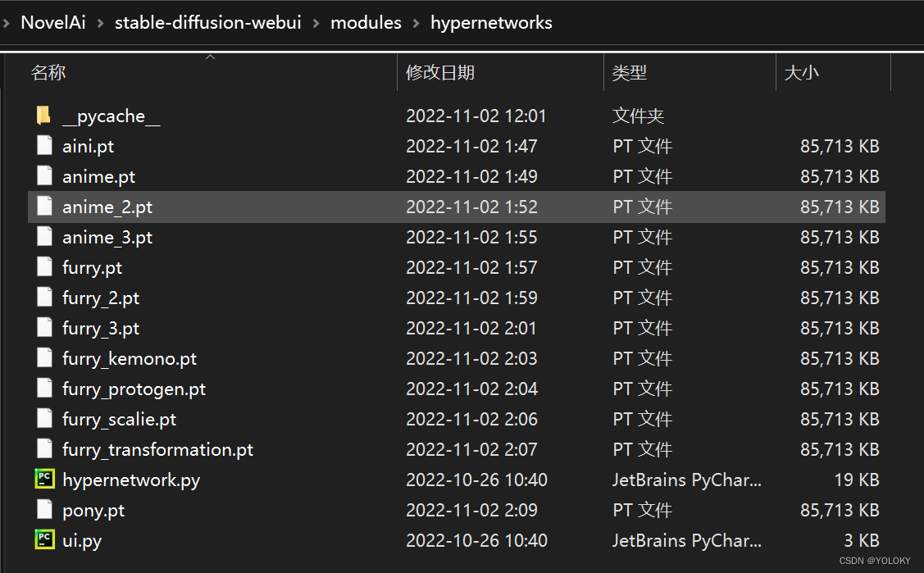
Task: Go to the NovelAi breadcrumb folder
Action: click(53, 23)
